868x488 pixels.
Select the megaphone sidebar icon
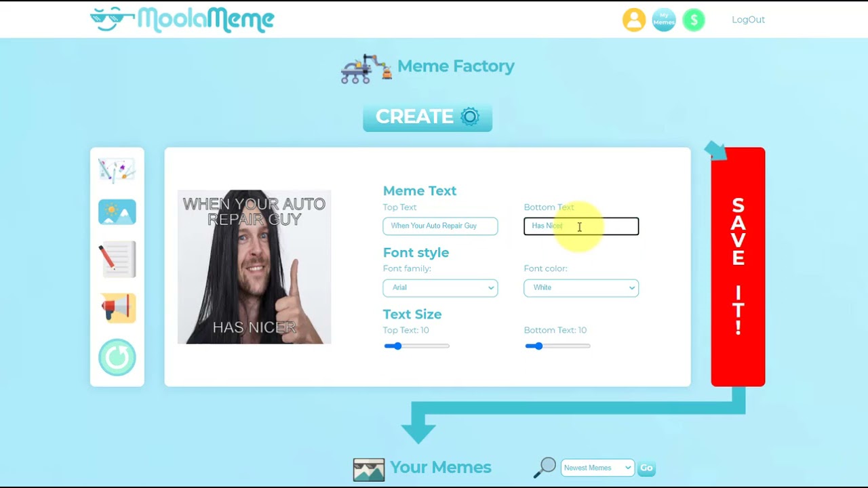click(x=118, y=308)
